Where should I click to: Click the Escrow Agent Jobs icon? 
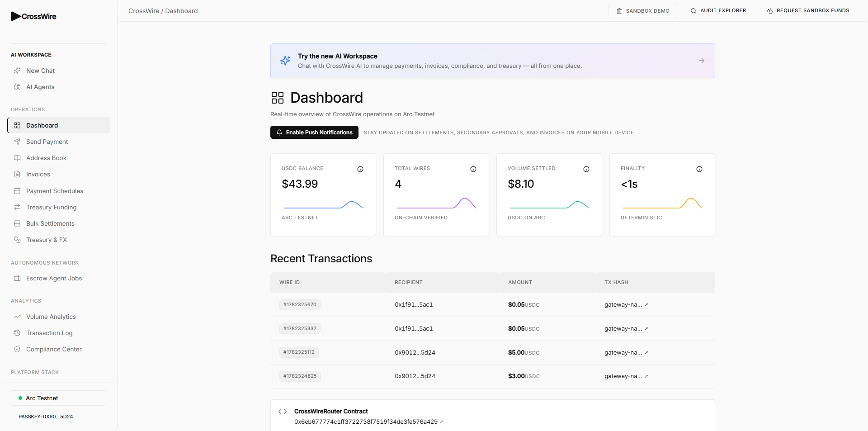(17, 278)
